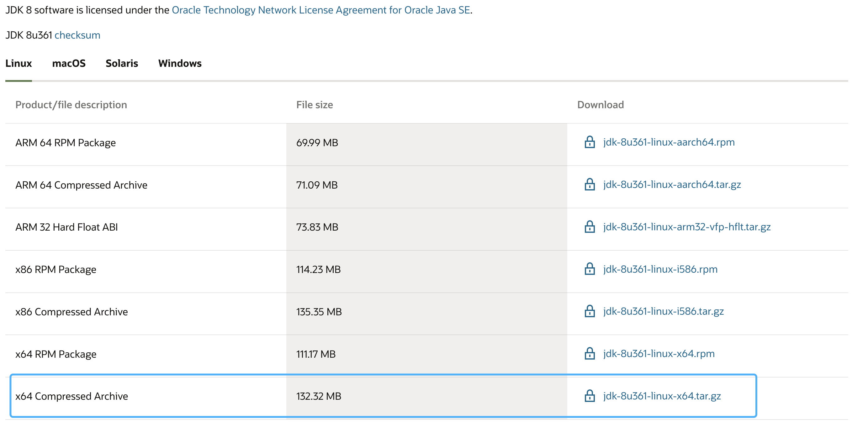Click the 'File size' column header
Screen dimensions: 868x433
tap(315, 105)
